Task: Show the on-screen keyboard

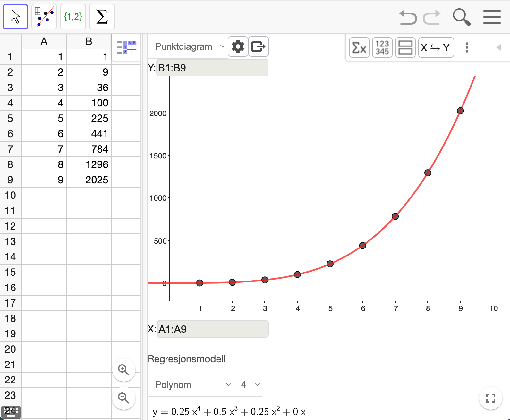Action: [x=11, y=412]
